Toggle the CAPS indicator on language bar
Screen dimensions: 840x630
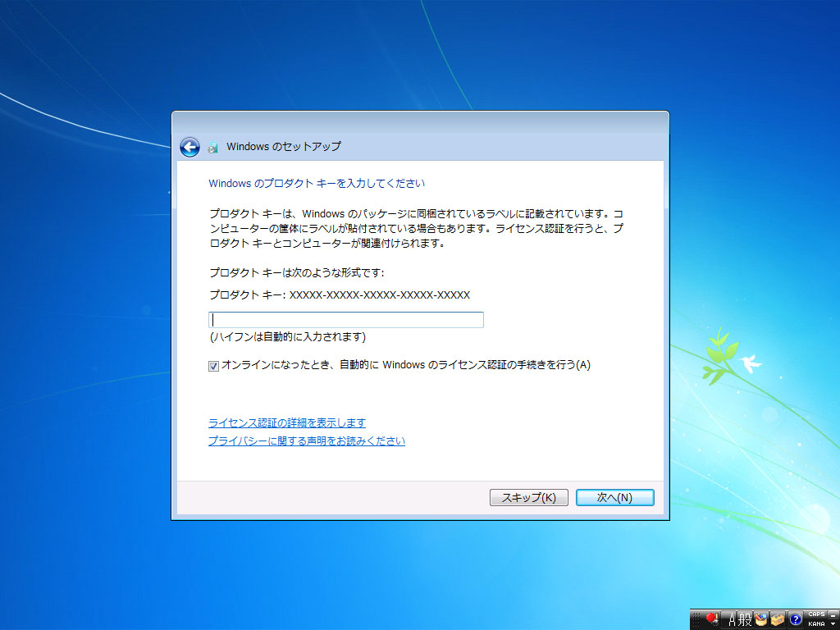[x=816, y=614]
